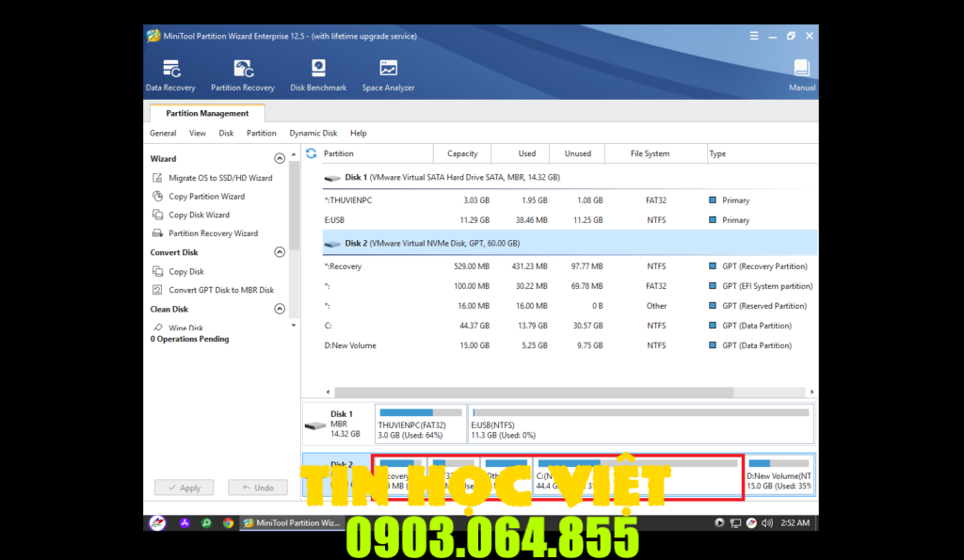The height and width of the screenshot is (560, 964).
Task: Collapse the Clean Disk section
Action: (280, 309)
